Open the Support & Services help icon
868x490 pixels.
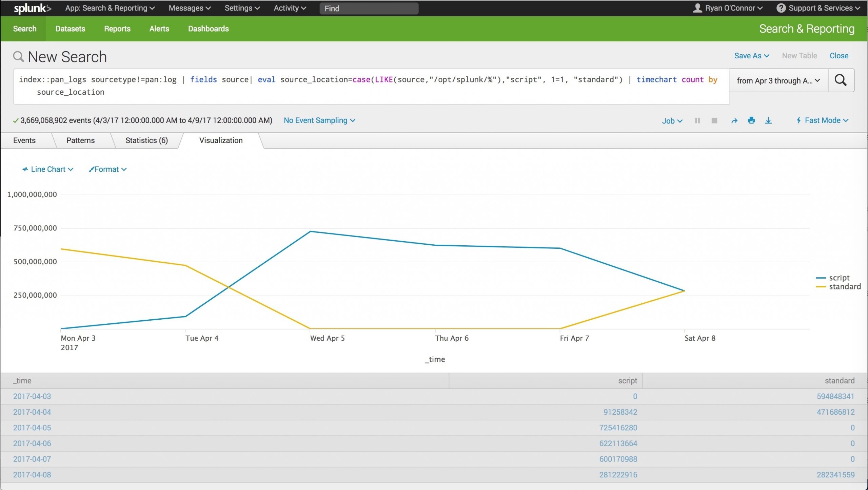pos(781,8)
